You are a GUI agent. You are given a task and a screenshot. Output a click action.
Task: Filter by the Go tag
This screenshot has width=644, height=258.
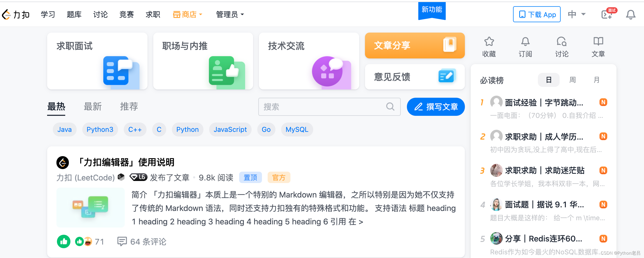pyautogui.click(x=266, y=130)
